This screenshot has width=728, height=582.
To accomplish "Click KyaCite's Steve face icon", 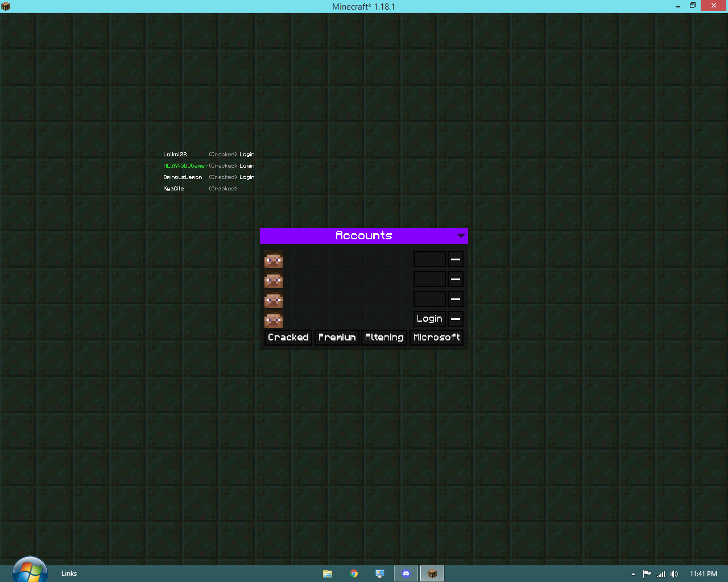I will coord(274,320).
